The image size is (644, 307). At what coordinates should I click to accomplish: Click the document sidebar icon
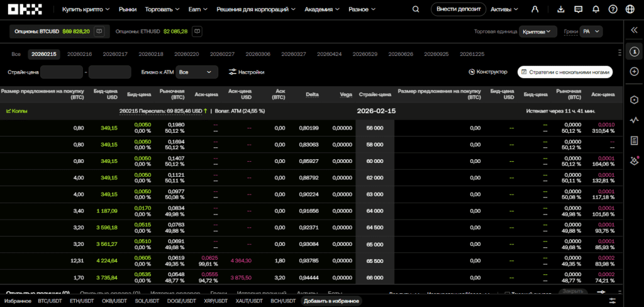(634, 140)
